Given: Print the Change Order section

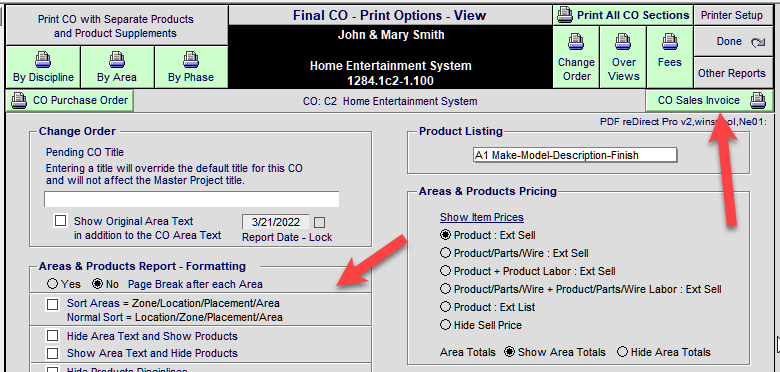Looking at the screenshot, I should tap(576, 57).
